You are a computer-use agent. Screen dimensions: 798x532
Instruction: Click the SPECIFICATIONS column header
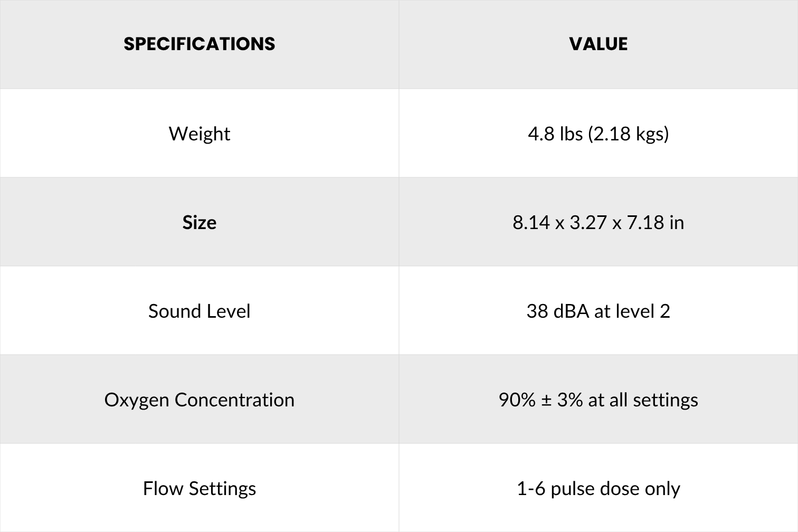[x=199, y=44]
